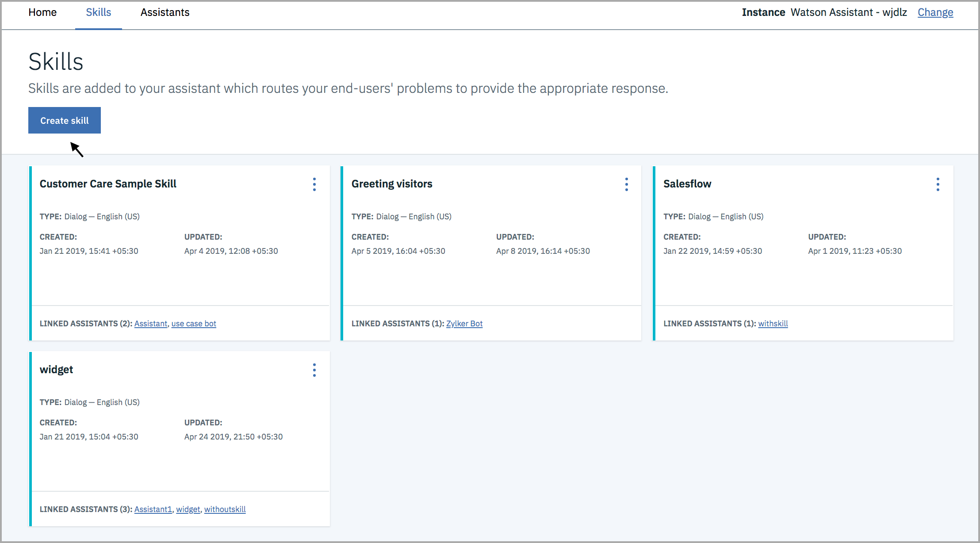Go to the Home tab
Screen dimensions: 980x543
pos(42,12)
